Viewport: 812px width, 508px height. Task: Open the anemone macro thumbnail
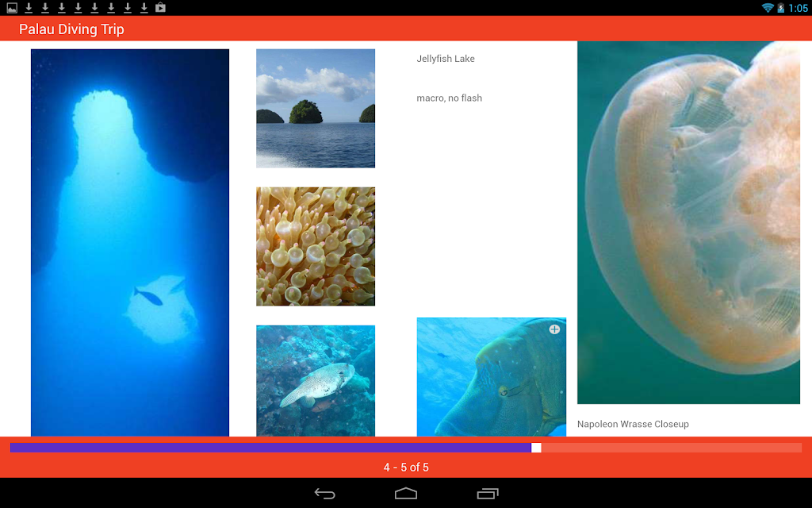point(316,246)
